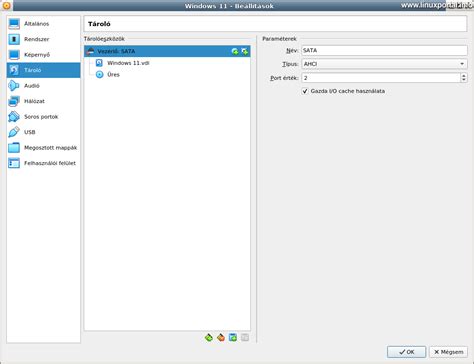Select the Windows 11.vdi disk
474x364 pixels.
point(128,63)
